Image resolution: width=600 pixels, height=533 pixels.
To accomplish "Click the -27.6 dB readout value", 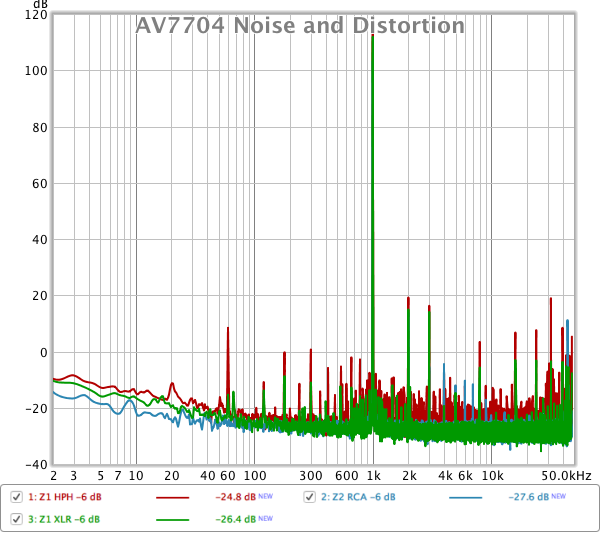I will point(528,497).
